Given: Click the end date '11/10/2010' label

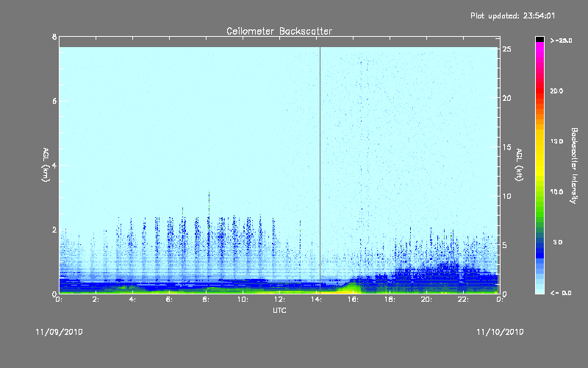Looking at the screenshot, I should click(x=500, y=332).
